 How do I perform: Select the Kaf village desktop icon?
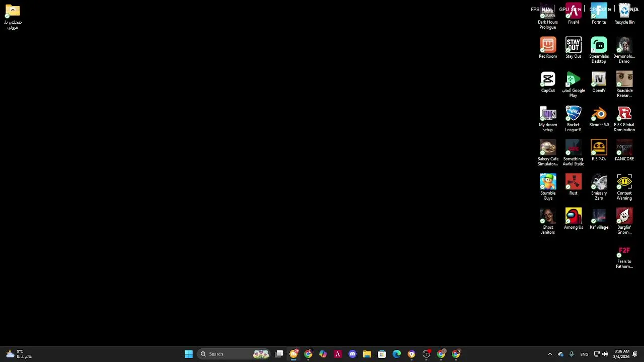coord(599,219)
